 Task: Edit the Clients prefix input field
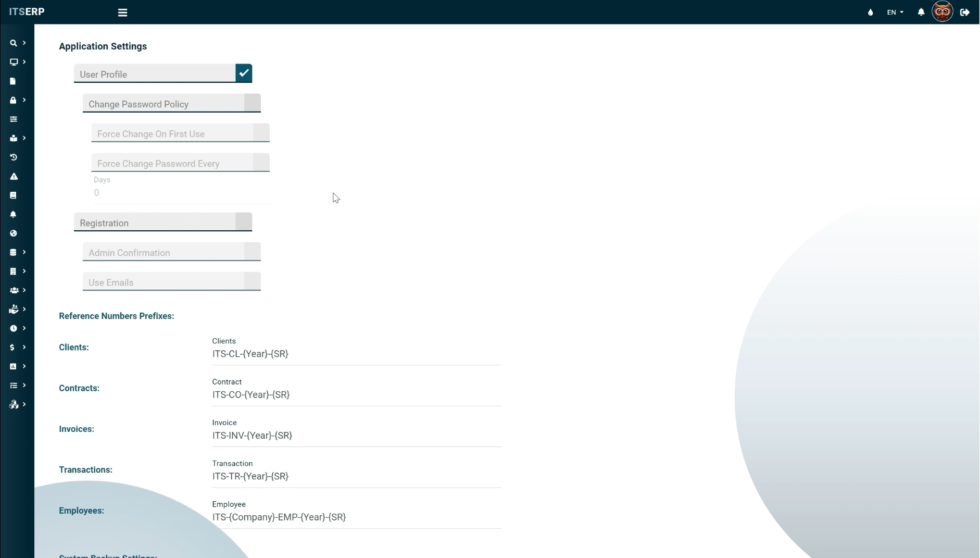point(356,354)
